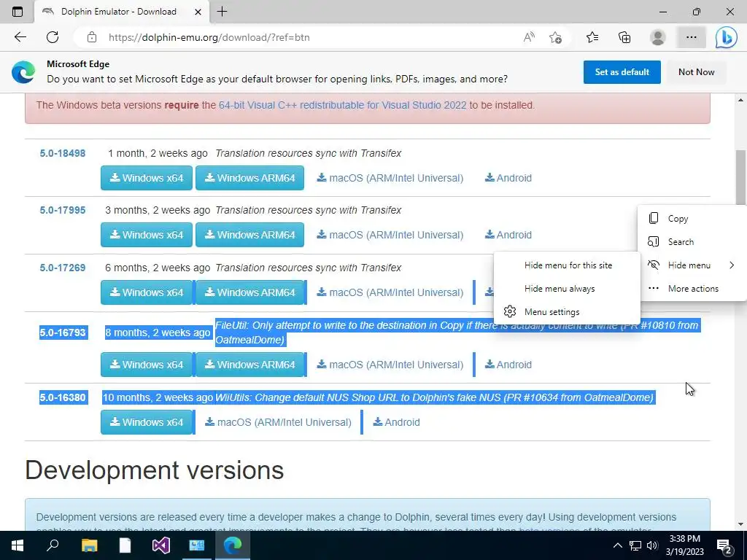Open the taskbar clock showing 3:38 PM
Image resolution: width=747 pixels, height=560 pixels.
[684, 545]
